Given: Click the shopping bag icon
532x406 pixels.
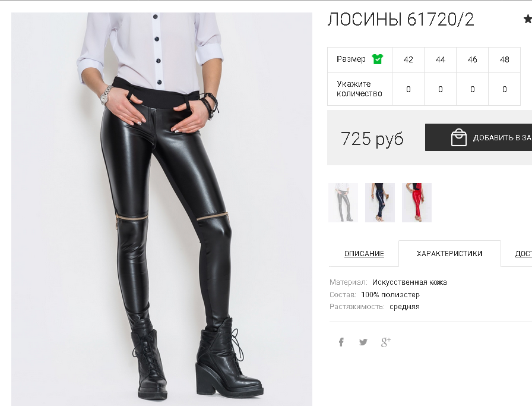Looking at the screenshot, I should point(459,137).
